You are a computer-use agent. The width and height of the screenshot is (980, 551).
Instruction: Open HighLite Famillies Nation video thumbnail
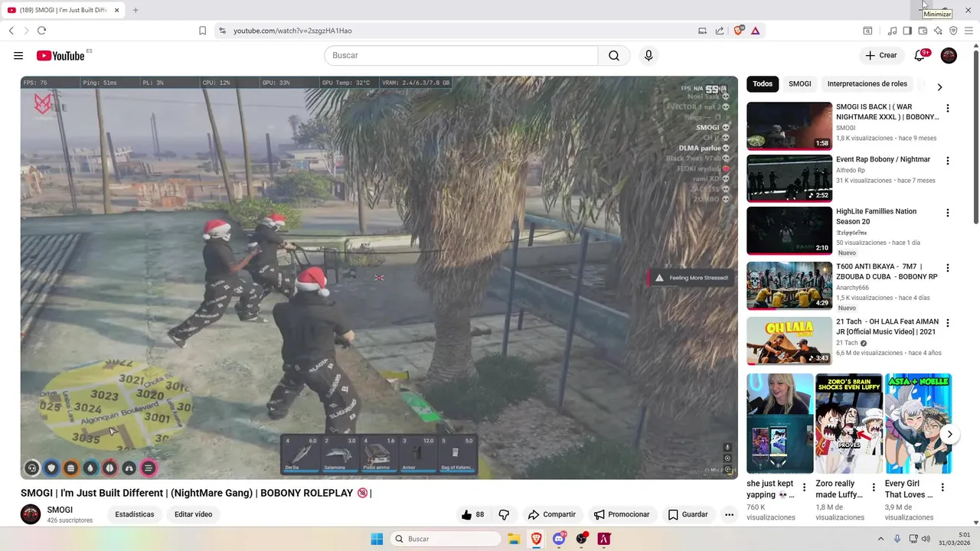(789, 230)
